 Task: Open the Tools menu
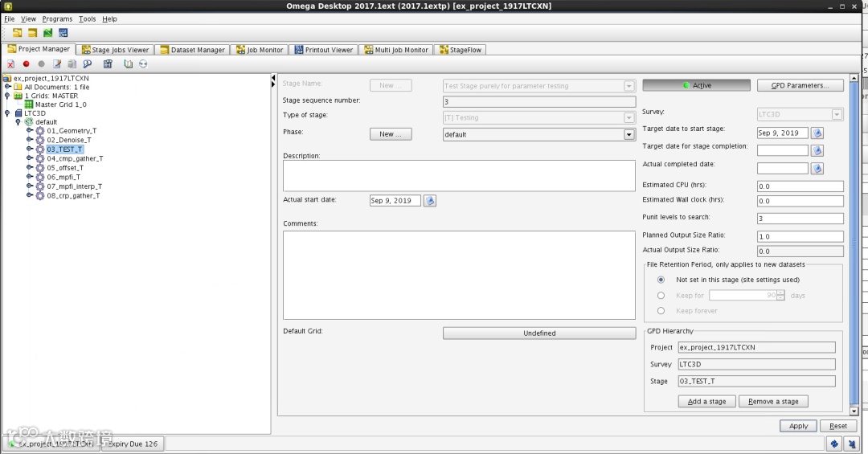pyautogui.click(x=87, y=18)
